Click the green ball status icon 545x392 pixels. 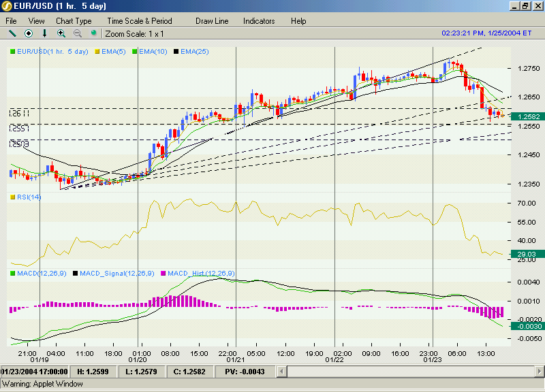(93, 33)
